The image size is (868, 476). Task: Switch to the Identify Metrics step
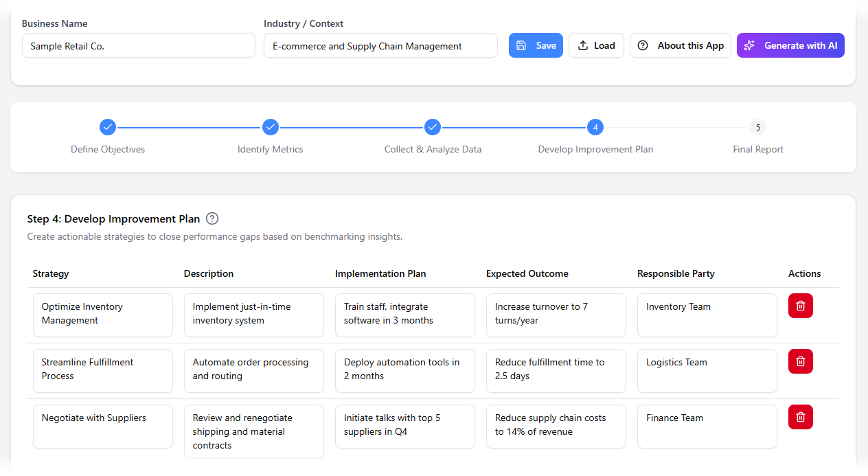[x=271, y=127]
